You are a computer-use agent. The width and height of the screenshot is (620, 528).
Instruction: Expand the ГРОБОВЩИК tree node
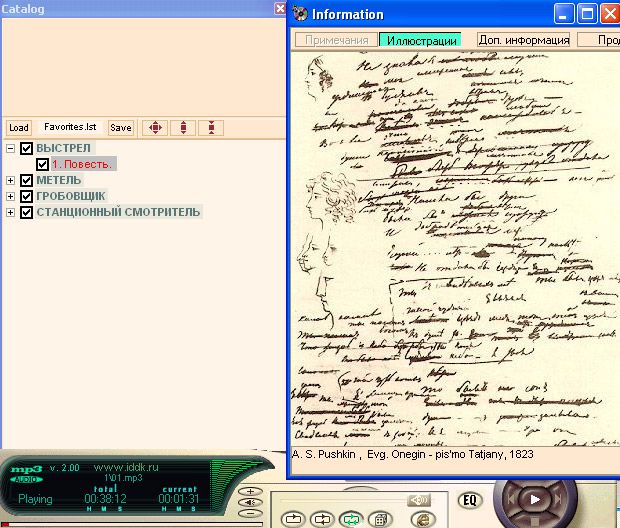coord(11,196)
